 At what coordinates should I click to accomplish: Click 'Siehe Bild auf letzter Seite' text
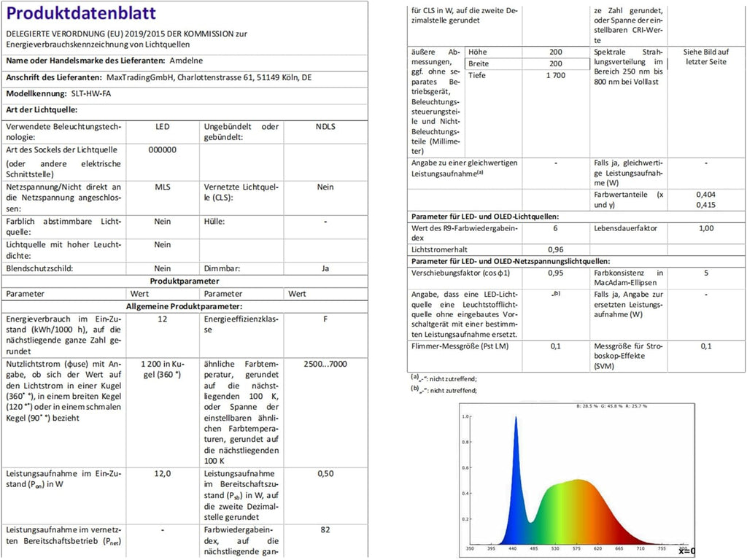pyautogui.click(x=705, y=58)
